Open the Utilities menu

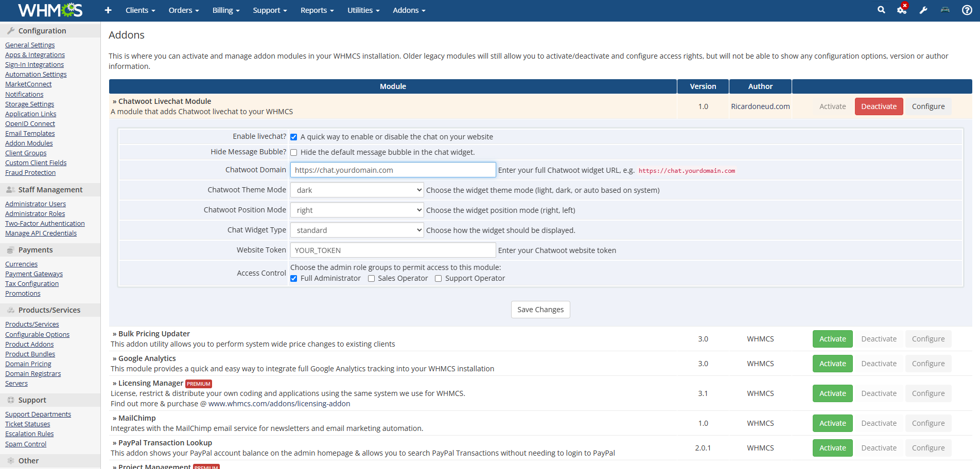pyautogui.click(x=363, y=10)
